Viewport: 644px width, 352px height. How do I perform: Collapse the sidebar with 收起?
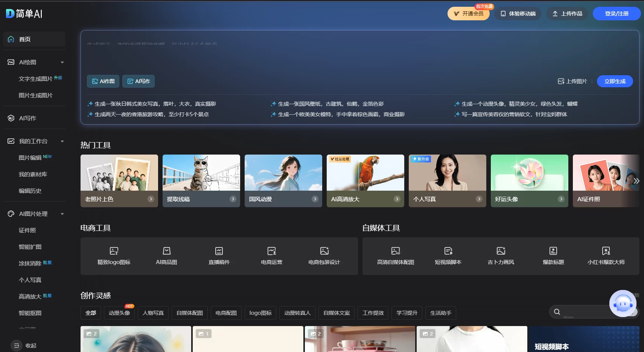click(x=26, y=346)
